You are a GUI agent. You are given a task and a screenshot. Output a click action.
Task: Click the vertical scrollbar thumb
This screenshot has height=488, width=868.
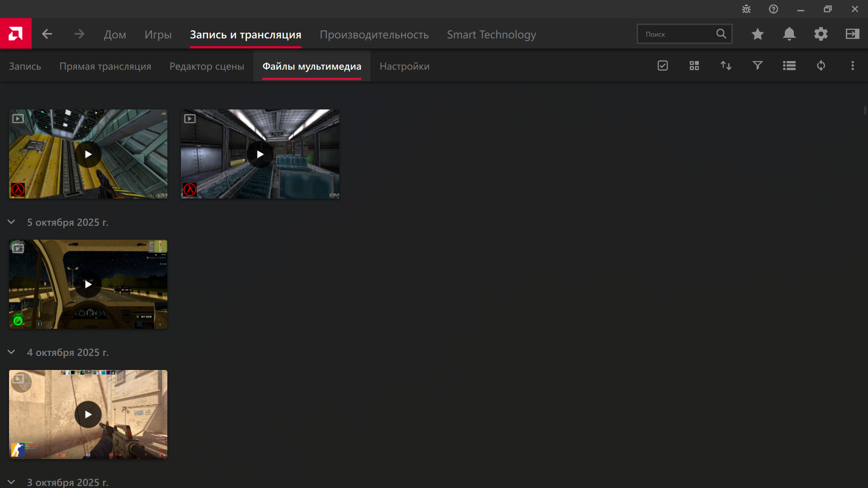(x=865, y=110)
